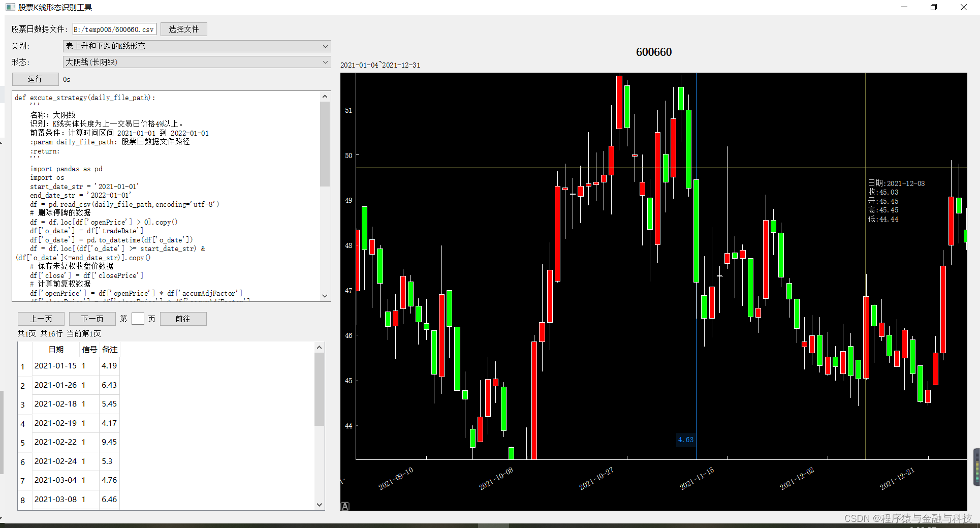Click the application icon in title bar

click(10, 7)
